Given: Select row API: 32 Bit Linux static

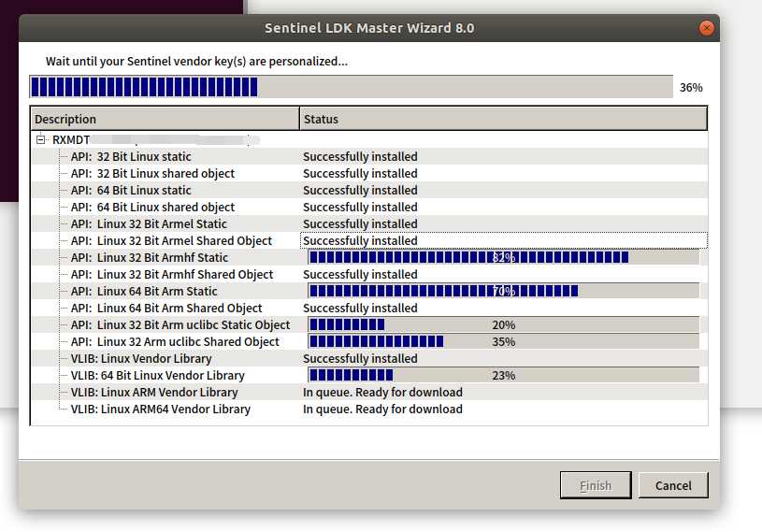Looking at the screenshot, I should pos(369,156).
